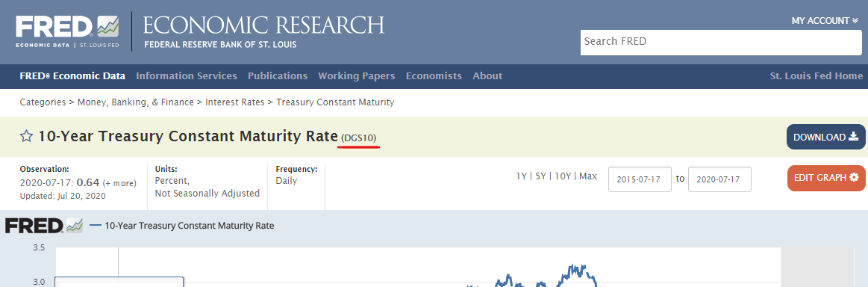Open Interest Rates breadcrumb link

(x=234, y=102)
